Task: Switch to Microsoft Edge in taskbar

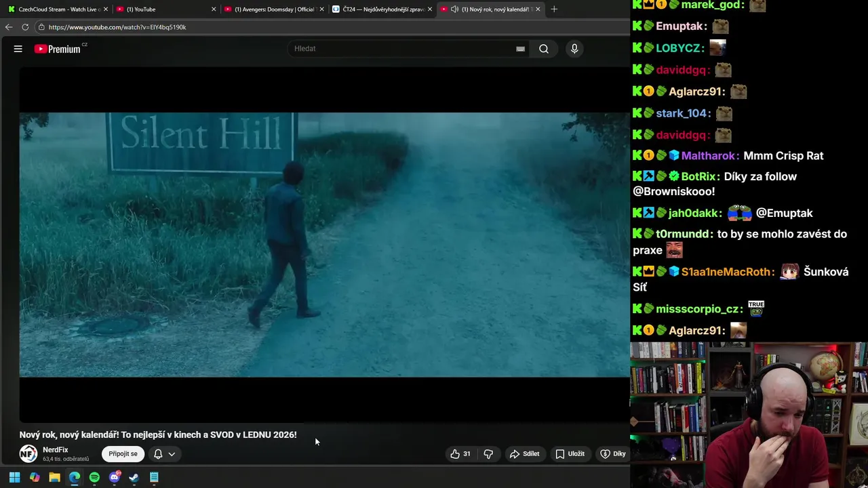Action: [75, 477]
